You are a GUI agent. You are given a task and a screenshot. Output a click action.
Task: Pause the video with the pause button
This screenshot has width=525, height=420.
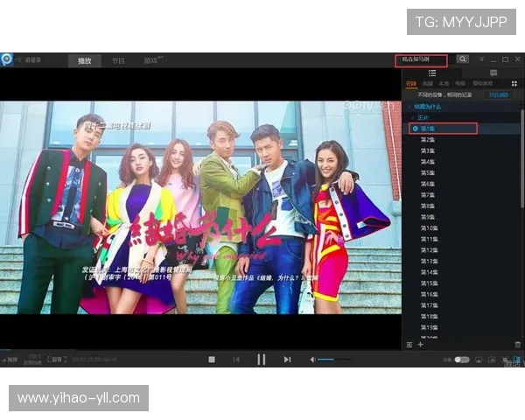click(x=261, y=360)
